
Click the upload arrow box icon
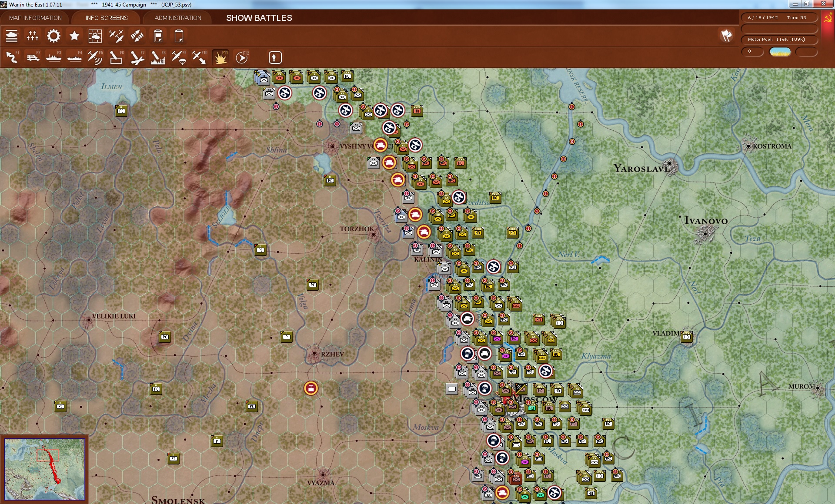click(275, 57)
